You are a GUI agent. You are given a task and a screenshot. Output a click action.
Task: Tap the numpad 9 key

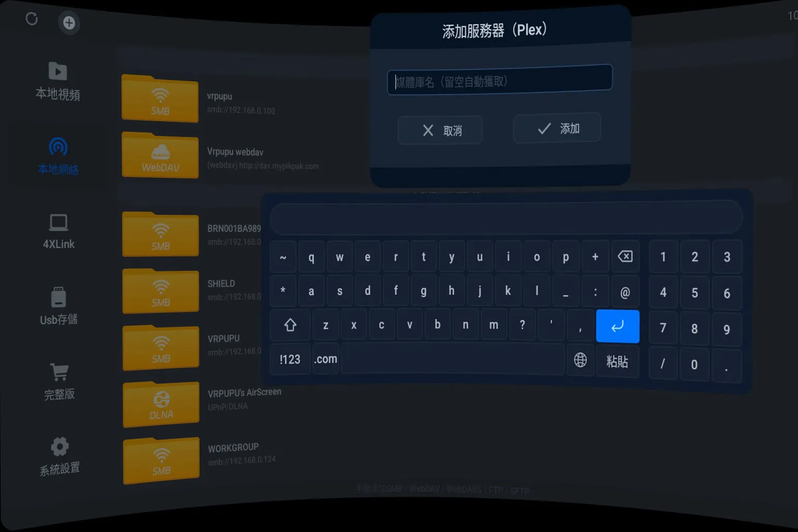coord(727,329)
